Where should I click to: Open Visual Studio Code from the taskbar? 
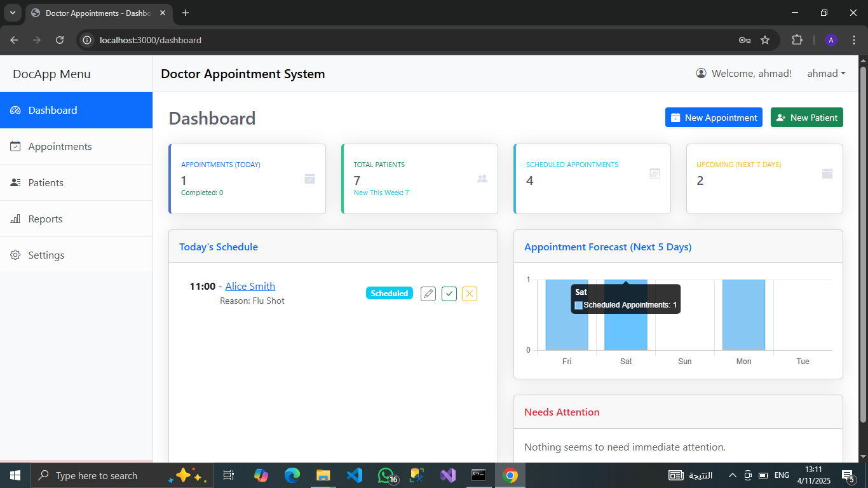tap(355, 475)
